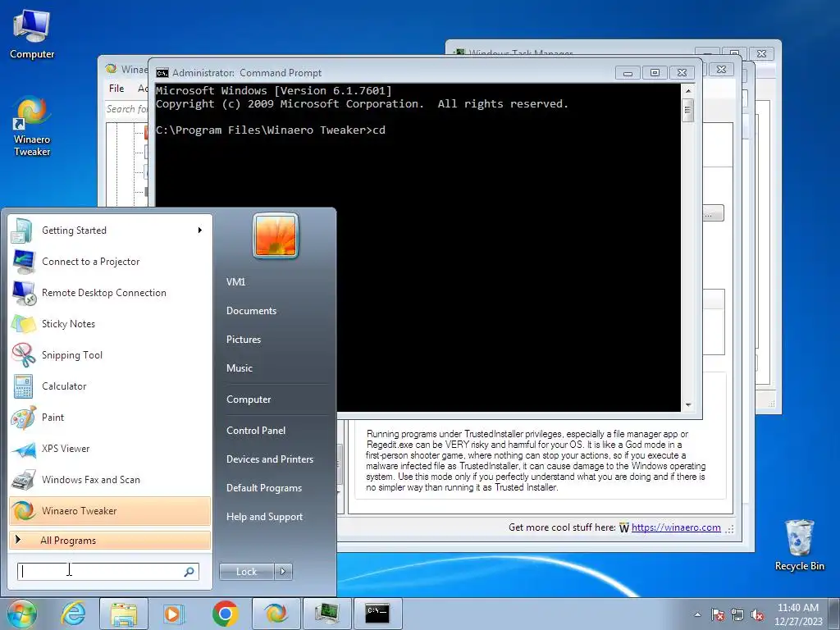Click the Start orb button
The image size is (840, 630).
21,614
